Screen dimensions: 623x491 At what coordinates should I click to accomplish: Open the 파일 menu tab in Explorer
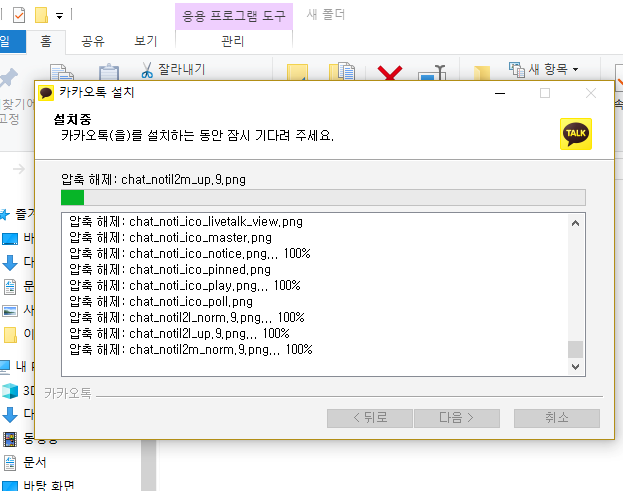click(13, 41)
